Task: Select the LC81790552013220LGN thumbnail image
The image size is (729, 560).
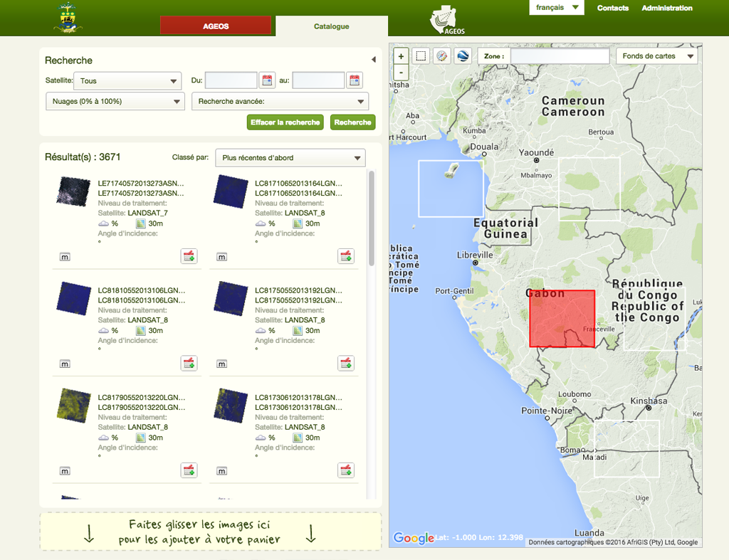Action: tap(73, 406)
